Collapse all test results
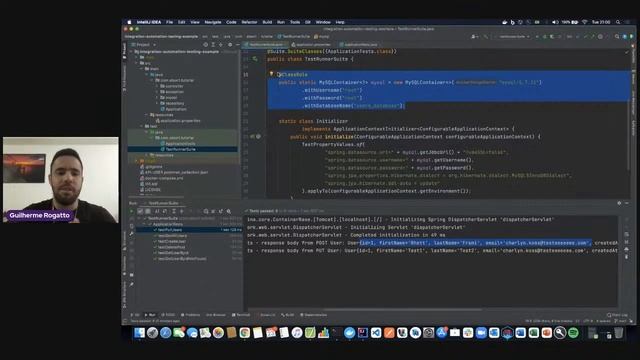Image resolution: width=640 pixels, height=360 pixels. pyautogui.click(x=182, y=211)
